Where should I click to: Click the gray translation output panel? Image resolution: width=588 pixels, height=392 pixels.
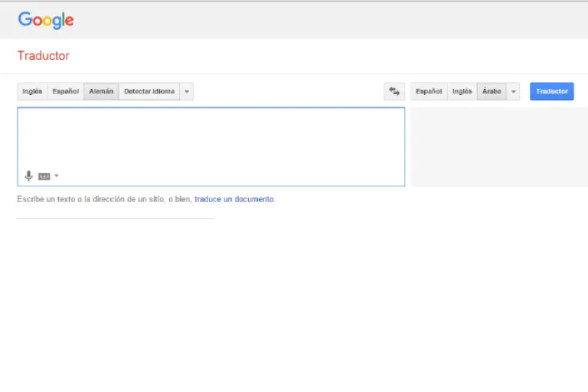pyautogui.click(x=498, y=146)
